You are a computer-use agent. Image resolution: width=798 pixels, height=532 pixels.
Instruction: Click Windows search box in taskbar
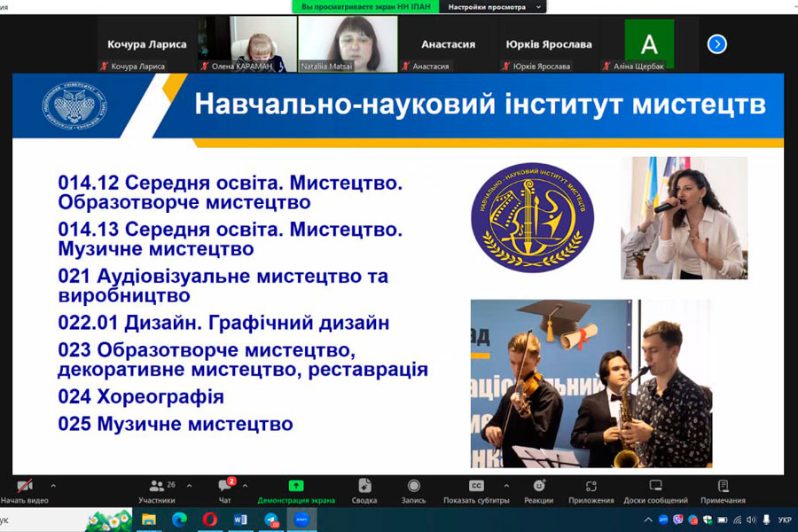[x=66, y=520]
